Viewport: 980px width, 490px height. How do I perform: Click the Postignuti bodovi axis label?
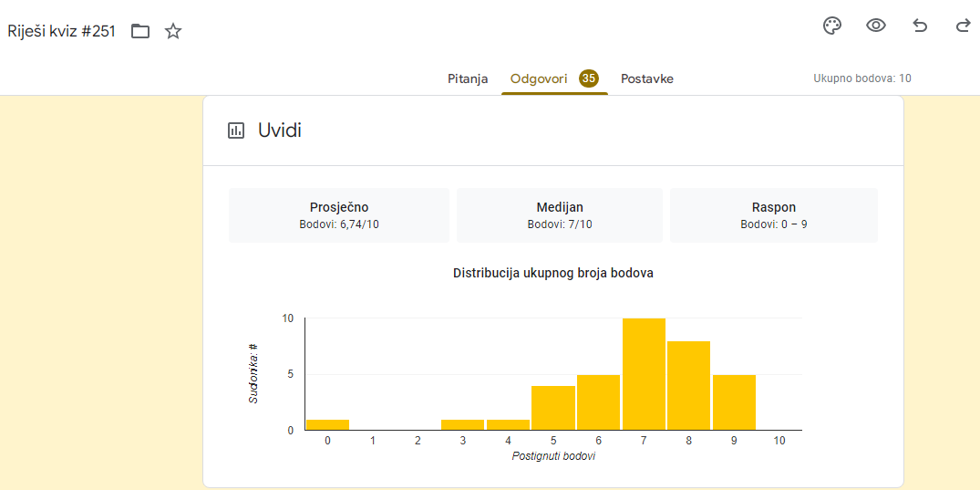point(553,456)
